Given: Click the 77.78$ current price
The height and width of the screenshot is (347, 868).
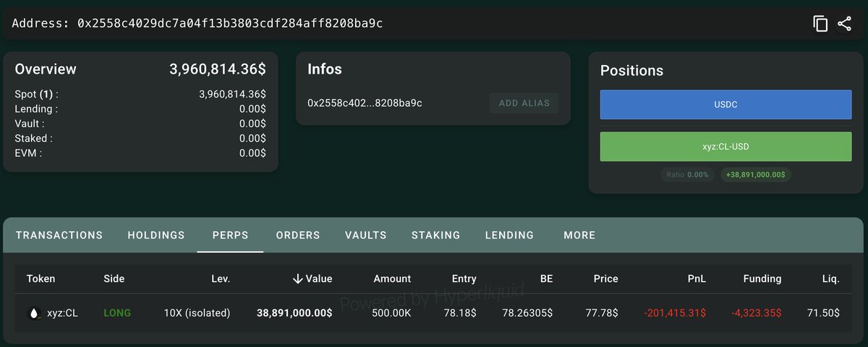Looking at the screenshot, I should 602,313.
